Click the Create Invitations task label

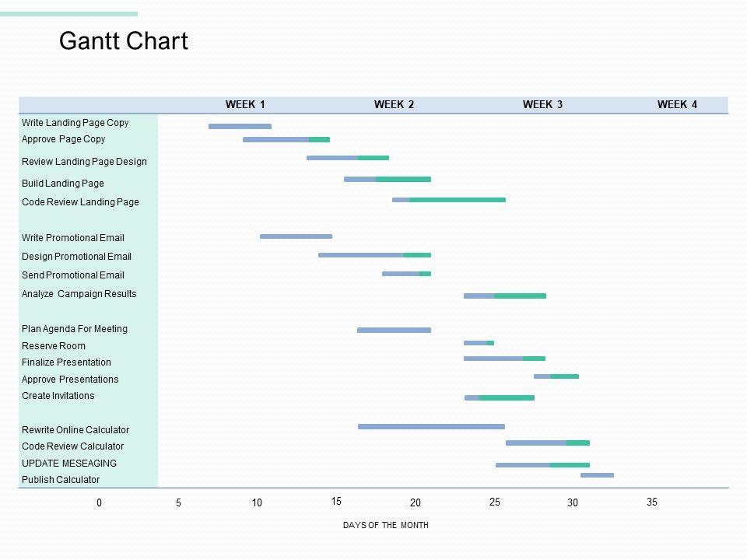click(x=58, y=396)
